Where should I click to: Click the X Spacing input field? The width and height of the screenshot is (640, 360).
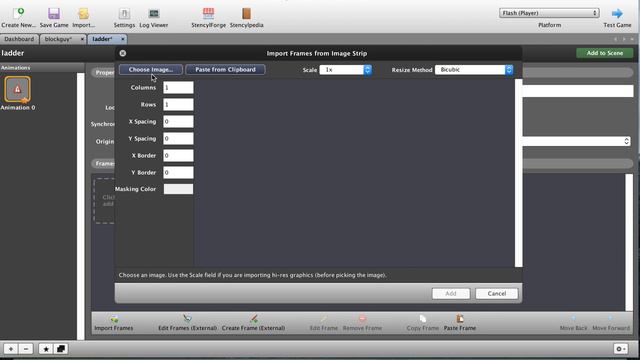click(178, 121)
